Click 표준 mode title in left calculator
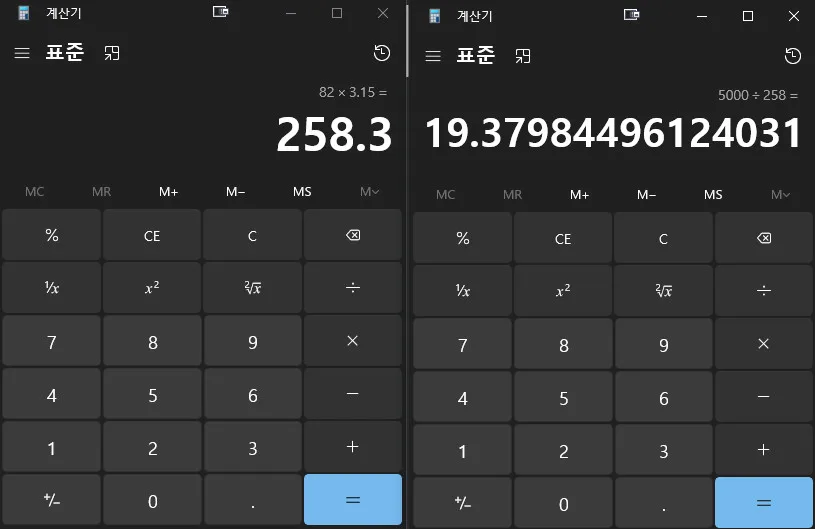 pyautogui.click(x=64, y=52)
